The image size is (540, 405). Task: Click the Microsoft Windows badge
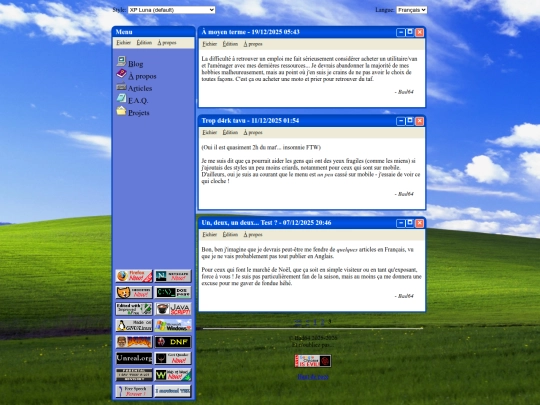[x=173, y=325]
